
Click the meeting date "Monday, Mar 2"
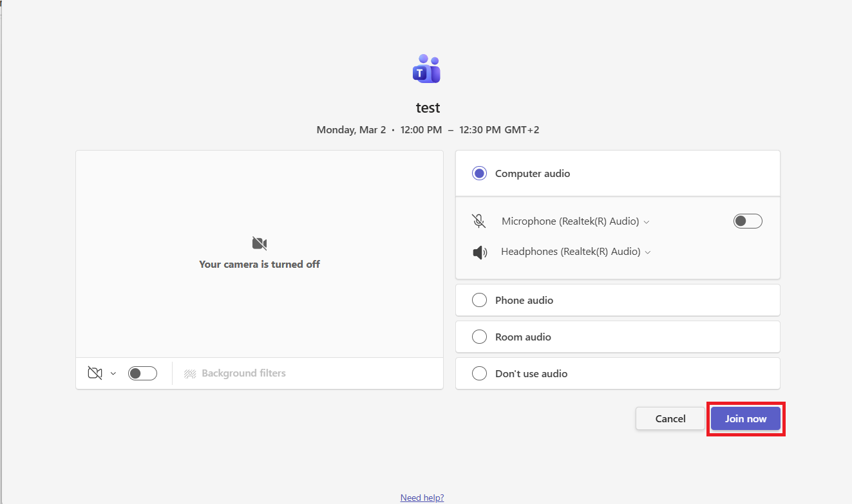pyautogui.click(x=351, y=130)
